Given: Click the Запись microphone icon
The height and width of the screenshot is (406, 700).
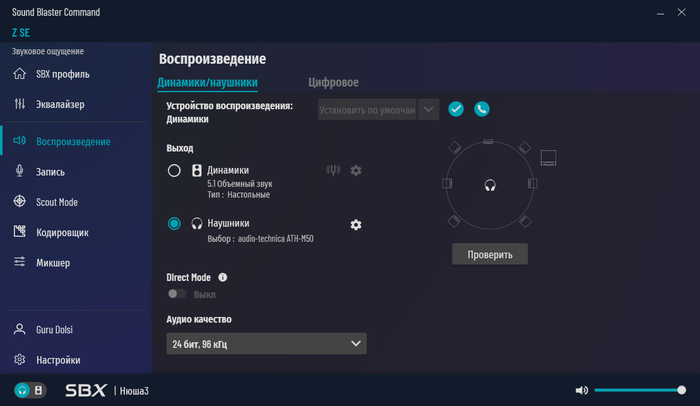Looking at the screenshot, I should (x=20, y=171).
